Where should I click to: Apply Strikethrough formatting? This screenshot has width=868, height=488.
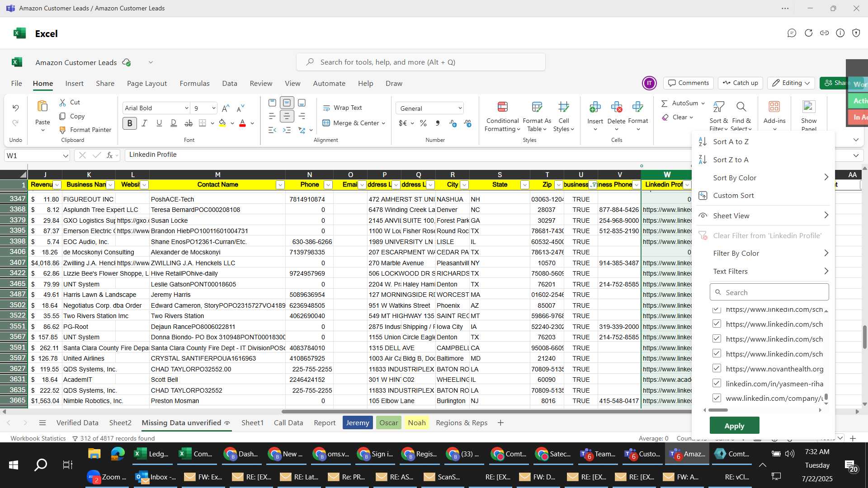(189, 123)
